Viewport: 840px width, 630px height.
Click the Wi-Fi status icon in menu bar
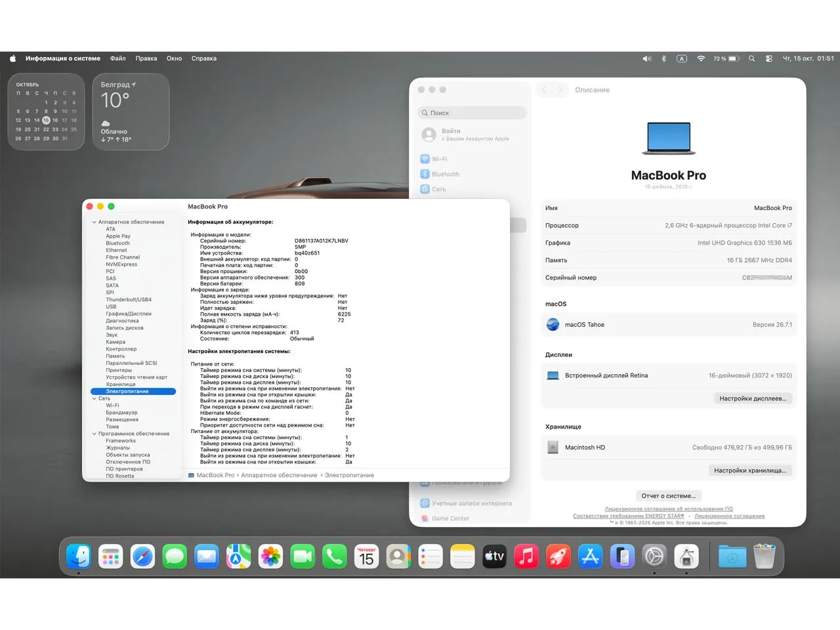[701, 58]
